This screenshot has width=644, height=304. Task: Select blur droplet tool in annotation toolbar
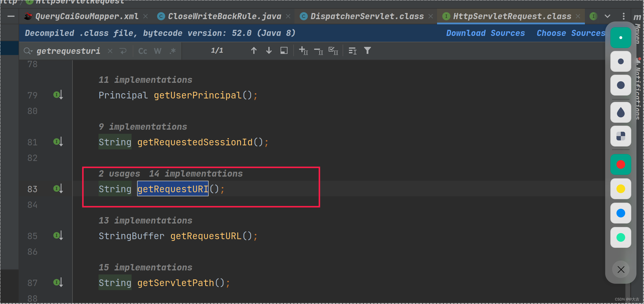point(621,112)
